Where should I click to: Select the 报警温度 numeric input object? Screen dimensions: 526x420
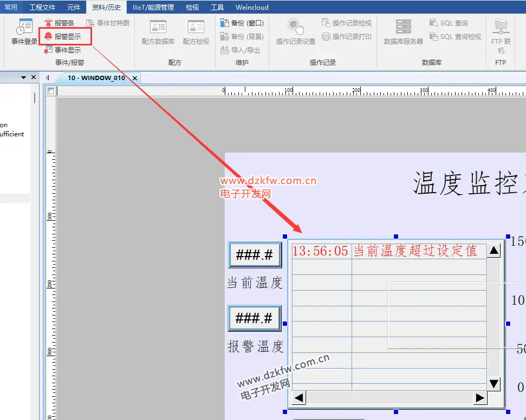coord(255,318)
